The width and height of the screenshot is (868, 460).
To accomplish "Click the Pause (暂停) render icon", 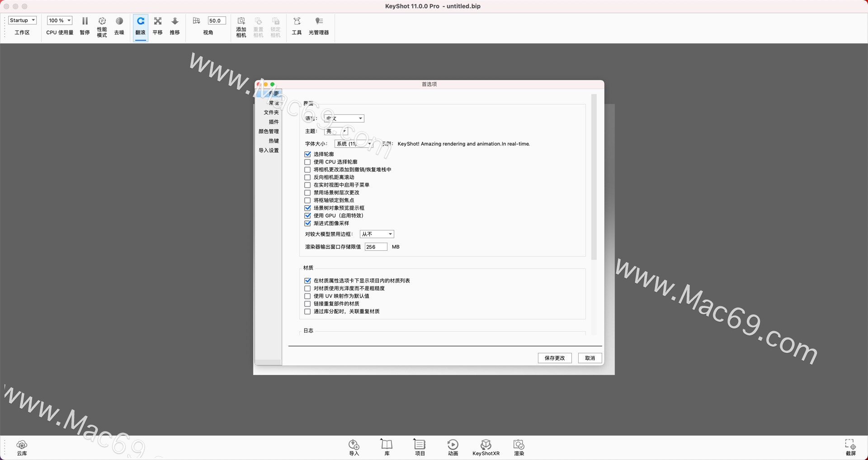I will click(x=85, y=21).
